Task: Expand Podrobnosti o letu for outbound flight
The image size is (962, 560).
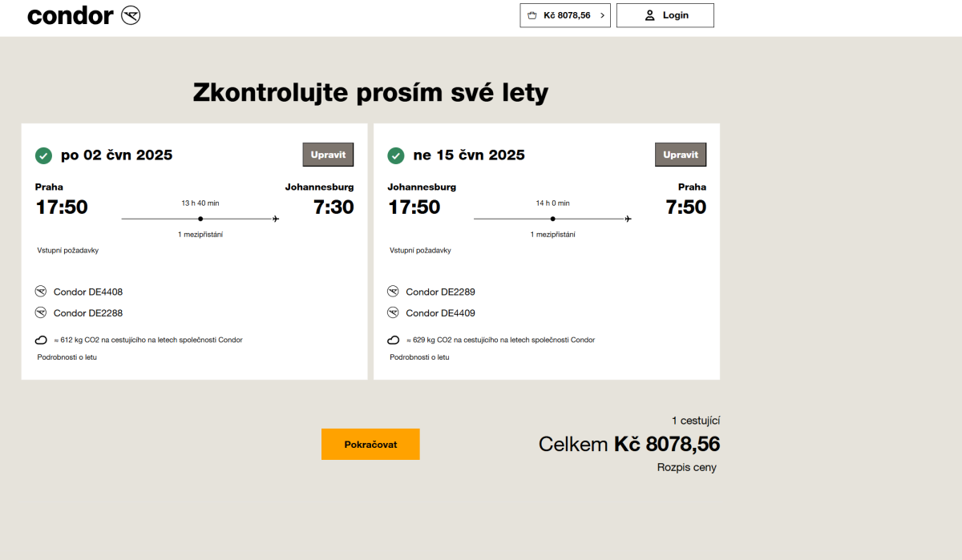Action: point(67,357)
